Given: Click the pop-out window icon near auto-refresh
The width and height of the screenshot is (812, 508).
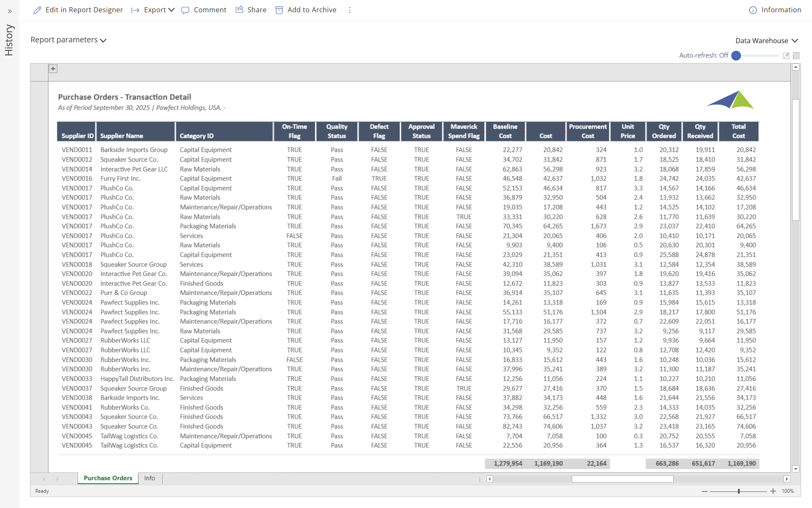Looking at the screenshot, I should tap(786, 55).
